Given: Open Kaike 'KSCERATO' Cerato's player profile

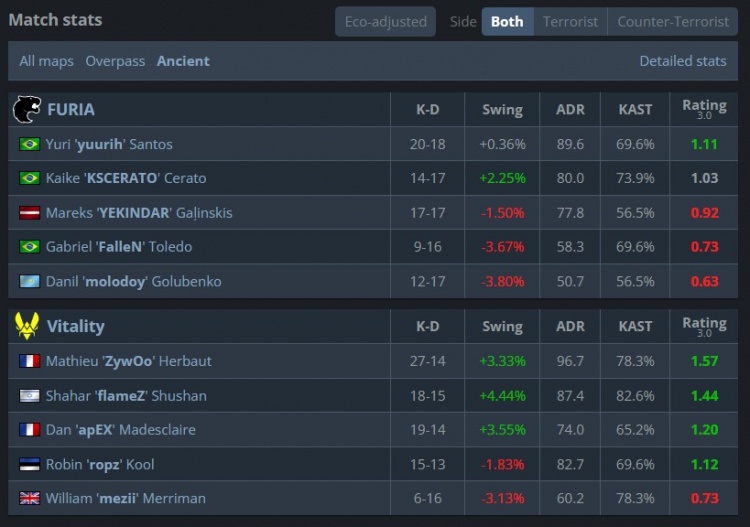Looking at the screenshot, I should (125, 178).
